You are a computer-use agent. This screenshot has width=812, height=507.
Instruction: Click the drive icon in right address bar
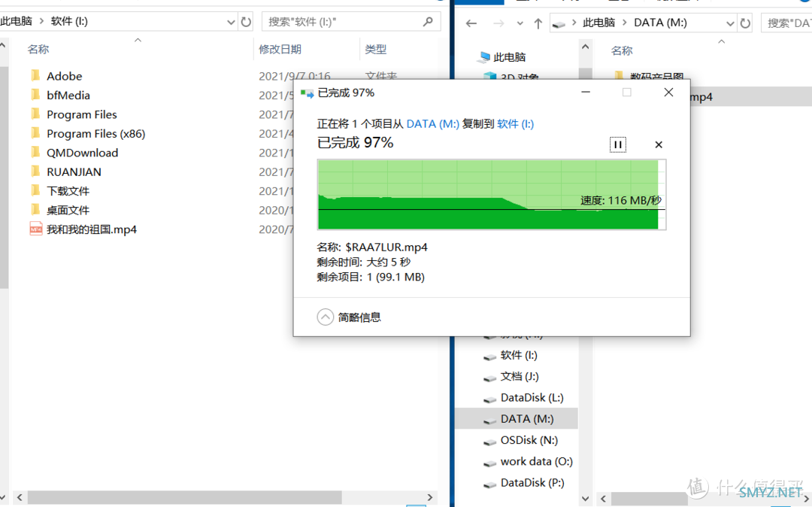(559, 24)
